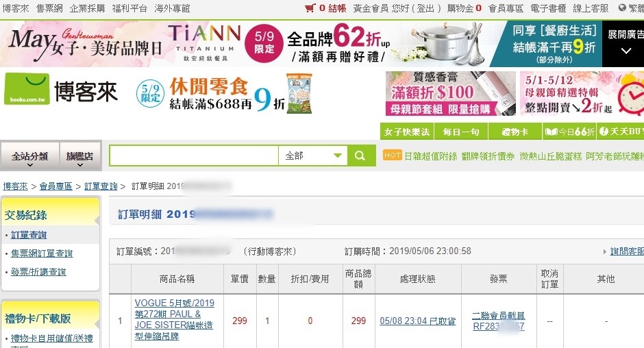
Task: Open the 福利平台 top menu item
Action: click(x=129, y=8)
